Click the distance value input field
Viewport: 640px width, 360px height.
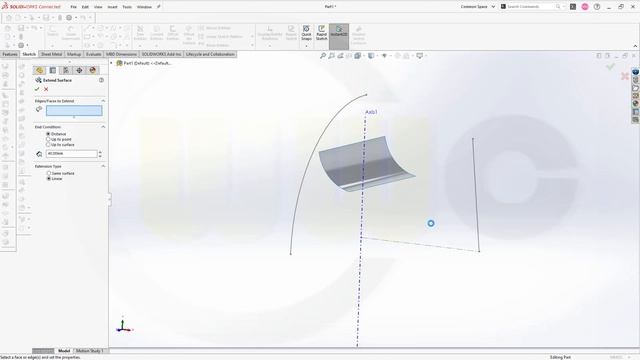(71, 153)
